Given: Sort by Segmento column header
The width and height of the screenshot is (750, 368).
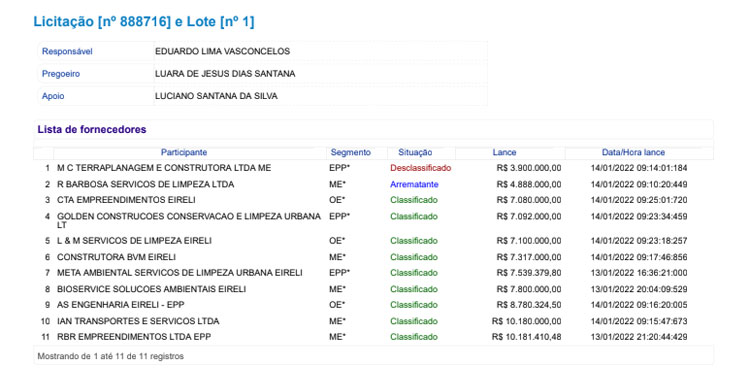Looking at the screenshot, I should pyautogui.click(x=351, y=153).
